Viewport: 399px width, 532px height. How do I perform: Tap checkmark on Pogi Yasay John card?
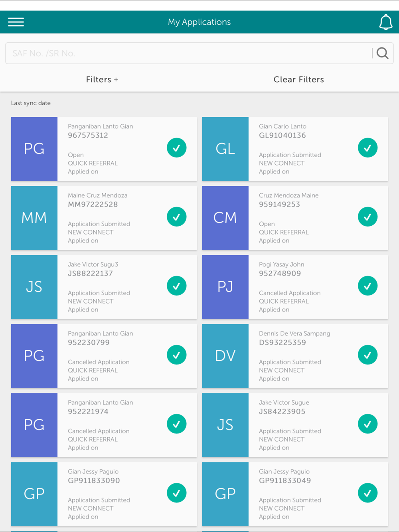coord(367,286)
